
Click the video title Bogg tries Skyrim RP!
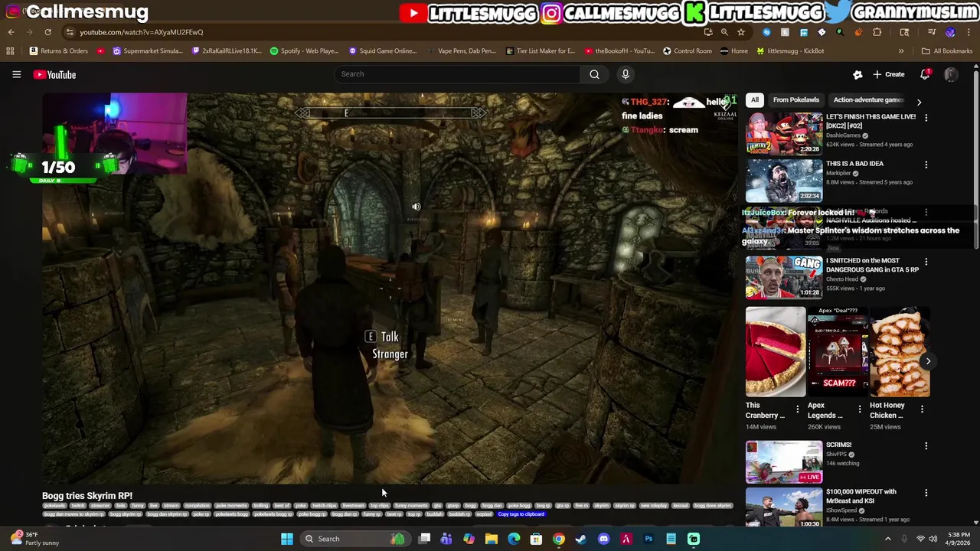(87, 496)
